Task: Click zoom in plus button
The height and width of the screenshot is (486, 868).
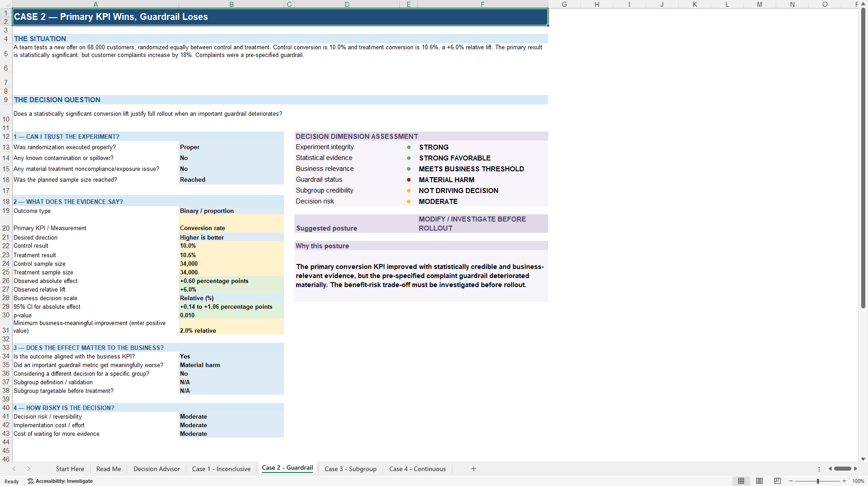Action: point(844,481)
